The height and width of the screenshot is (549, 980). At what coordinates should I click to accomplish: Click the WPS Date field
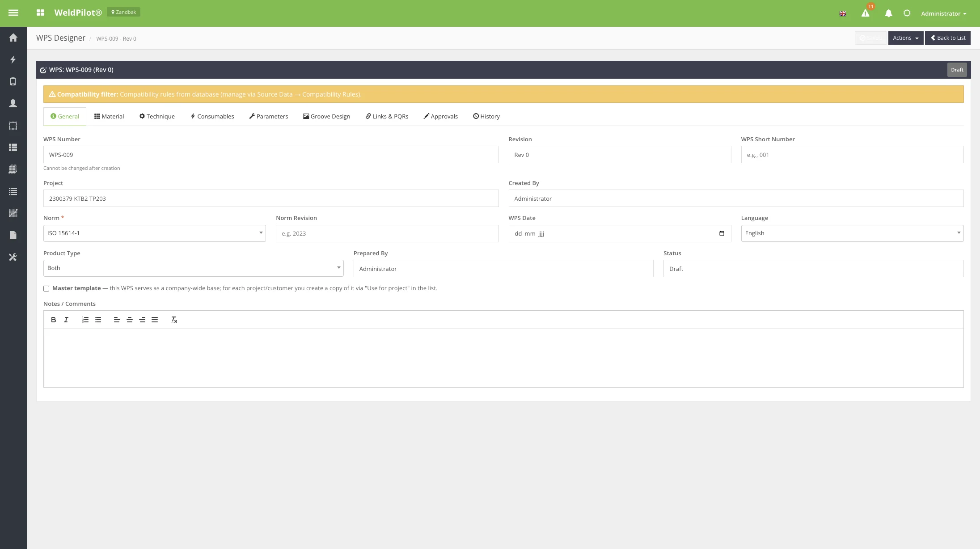coord(620,234)
